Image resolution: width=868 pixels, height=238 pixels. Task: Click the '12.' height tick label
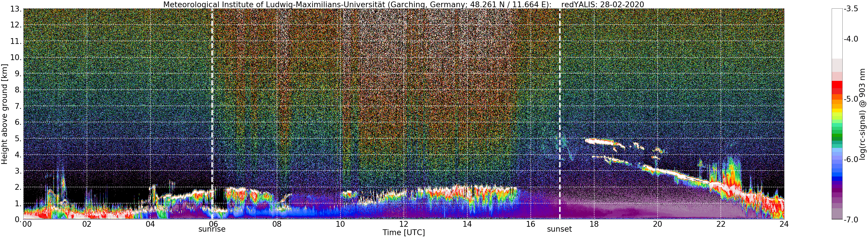coord(16,25)
